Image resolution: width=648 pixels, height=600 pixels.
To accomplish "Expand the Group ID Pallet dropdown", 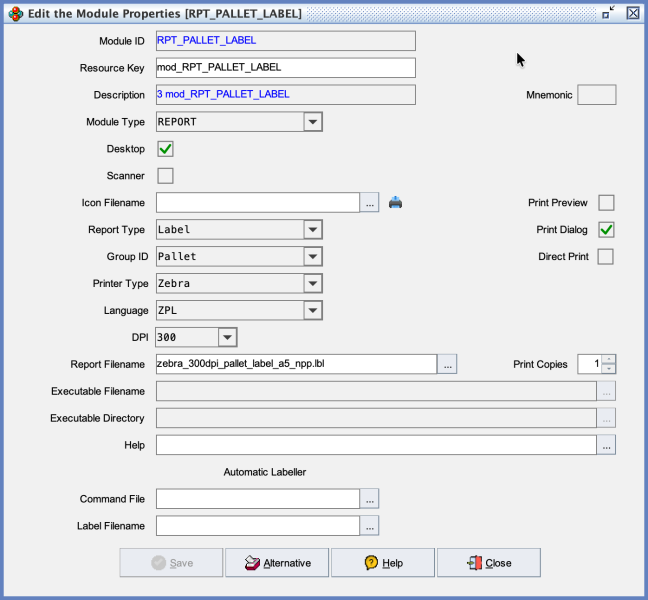I will [x=313, y=257].
